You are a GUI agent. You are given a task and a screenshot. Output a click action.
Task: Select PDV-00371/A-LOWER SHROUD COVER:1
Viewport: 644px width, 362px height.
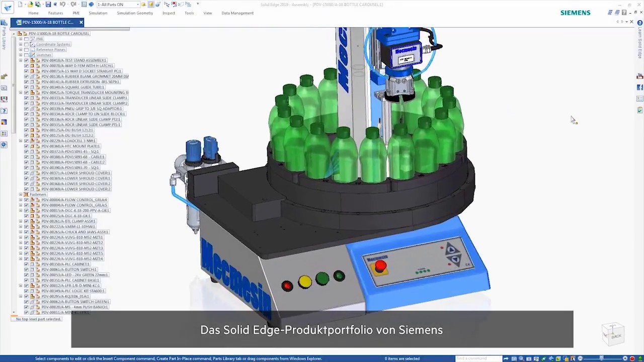75,173
